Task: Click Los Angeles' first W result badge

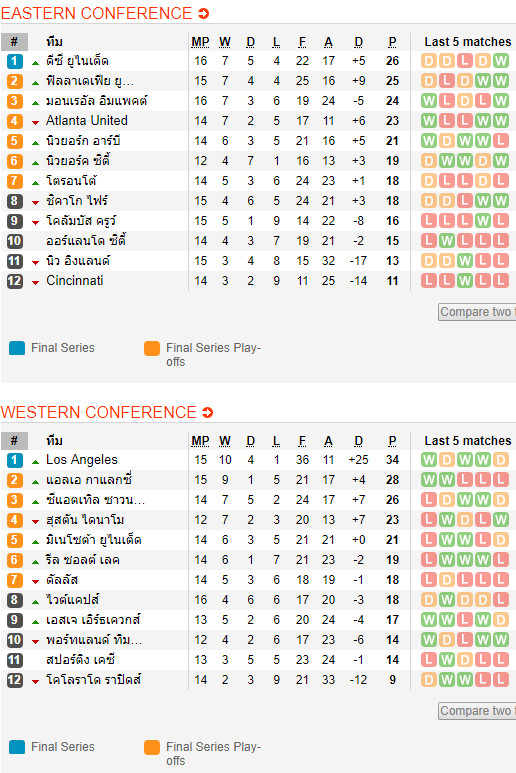Action: 429,460
